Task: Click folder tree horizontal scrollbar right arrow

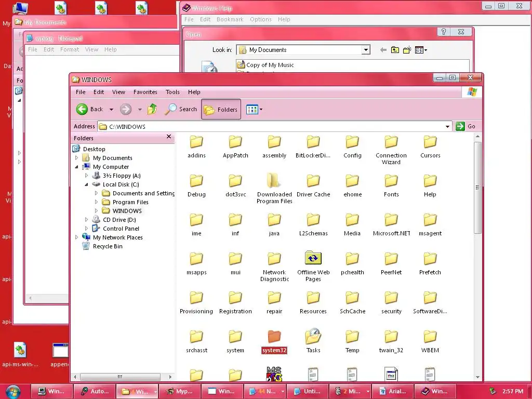Action: (x=170, y=377)
